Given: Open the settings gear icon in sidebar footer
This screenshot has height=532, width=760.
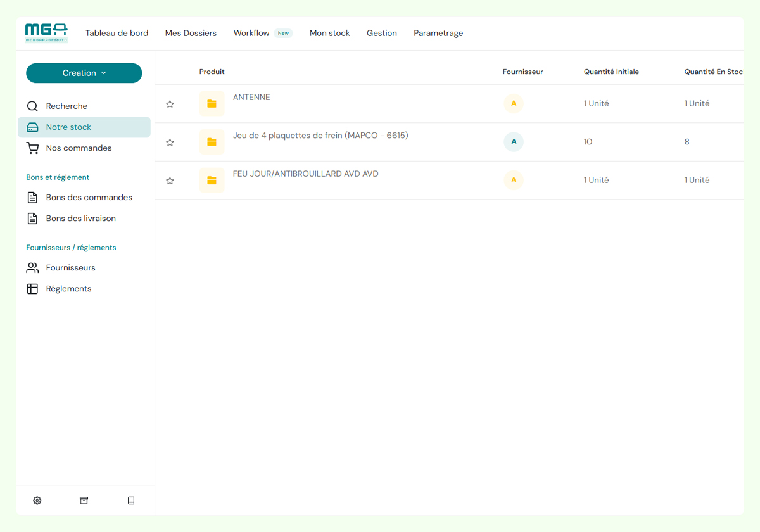Looking at the screenshot, I should 37,500.
